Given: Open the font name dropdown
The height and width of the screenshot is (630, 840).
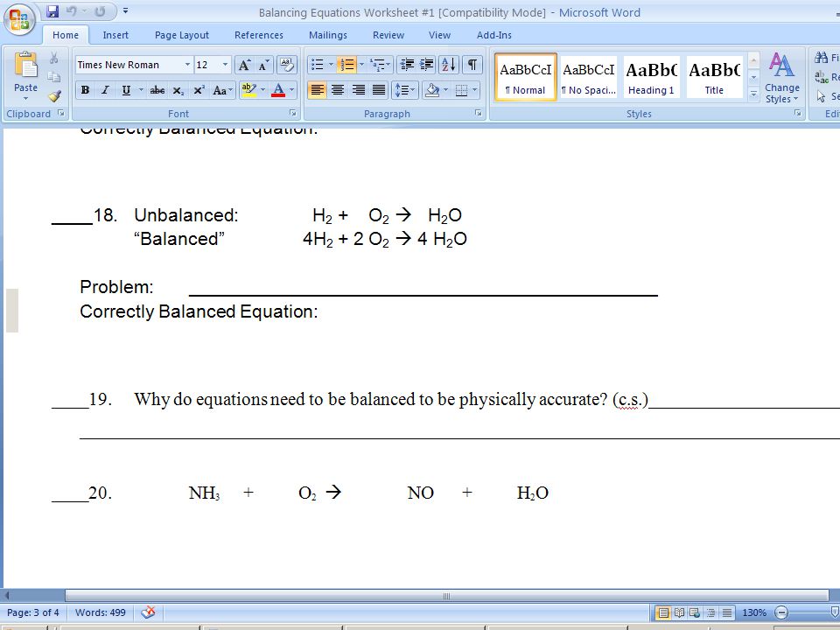Looking at the screenshot, I should coord(187,65).
